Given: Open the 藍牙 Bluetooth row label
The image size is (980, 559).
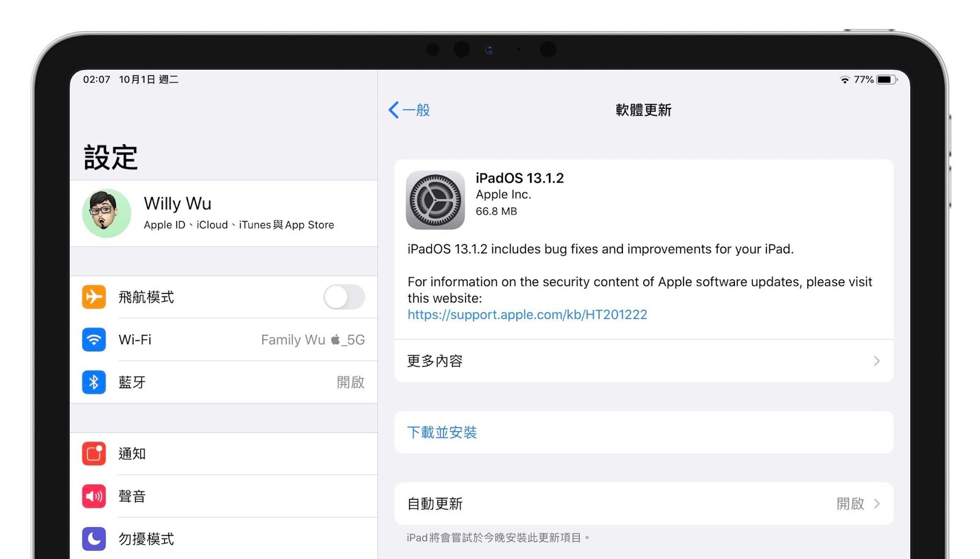Looking at the screenshot, I should click(x=132, y=382).
